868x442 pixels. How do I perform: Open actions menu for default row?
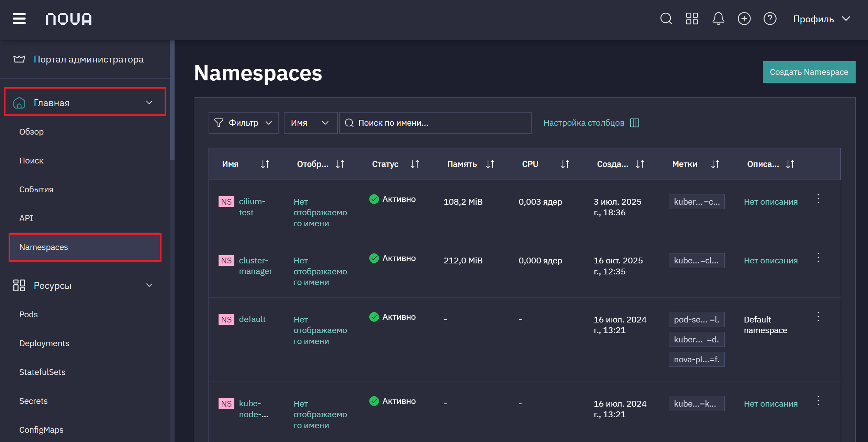(819, 317)
